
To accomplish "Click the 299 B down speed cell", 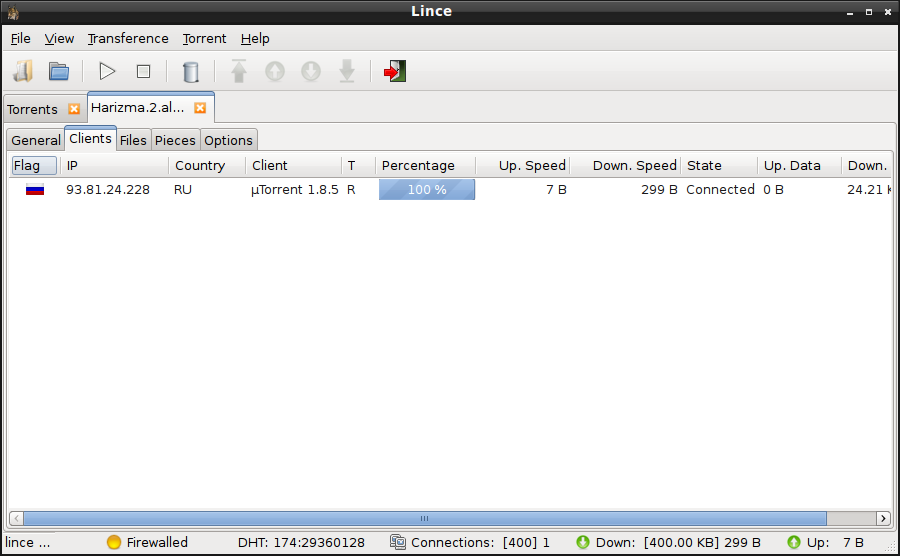I will coord(660,190).
